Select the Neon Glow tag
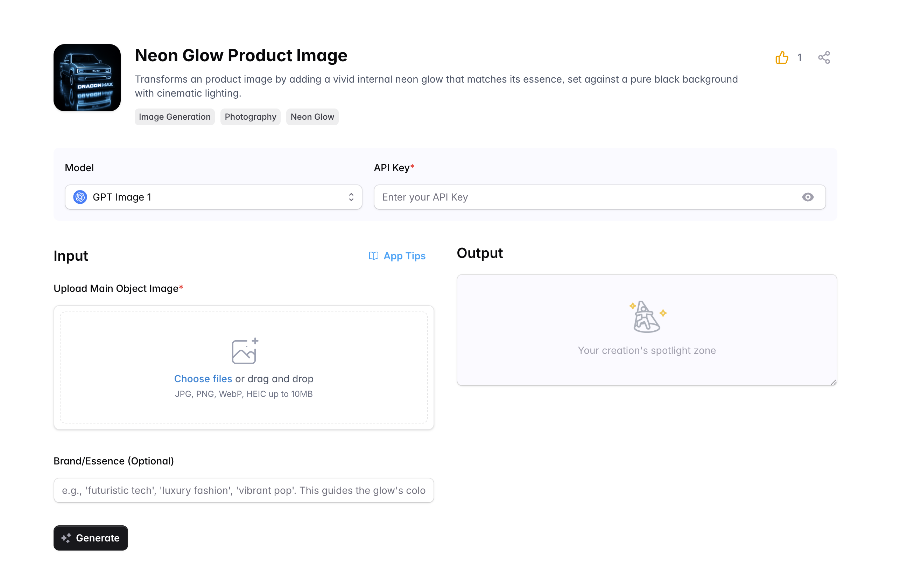Screen dimensions: 900x588 point(312,117)
